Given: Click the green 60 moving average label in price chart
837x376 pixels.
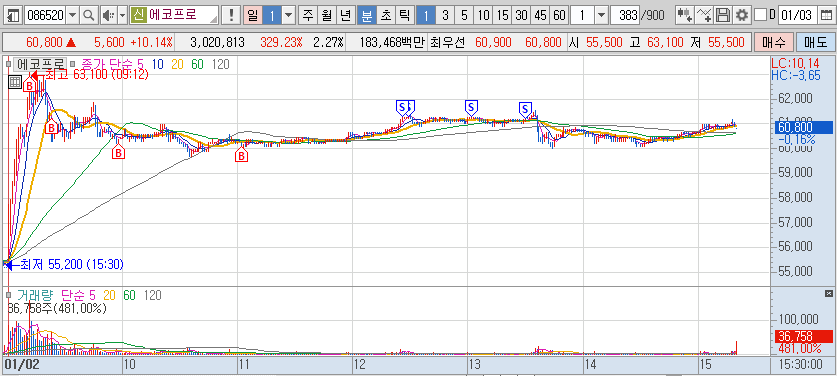Looking at the screenshot, I should click(x=198, y=65).
